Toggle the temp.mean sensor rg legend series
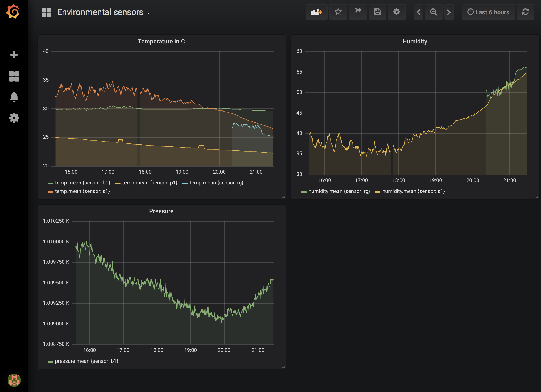This screenshot has width=541, height=392. click(216, 183)
